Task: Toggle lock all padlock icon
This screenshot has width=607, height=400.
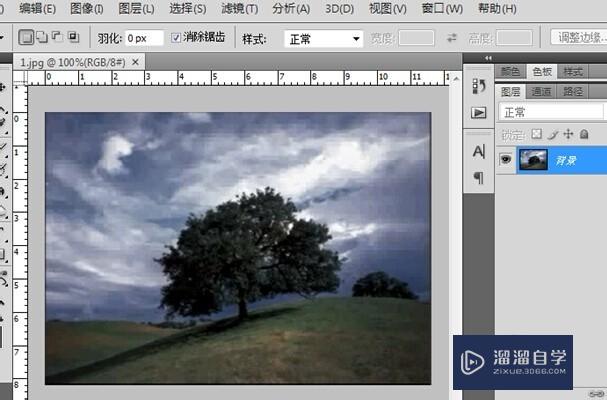Action: [x=584, y=134]
